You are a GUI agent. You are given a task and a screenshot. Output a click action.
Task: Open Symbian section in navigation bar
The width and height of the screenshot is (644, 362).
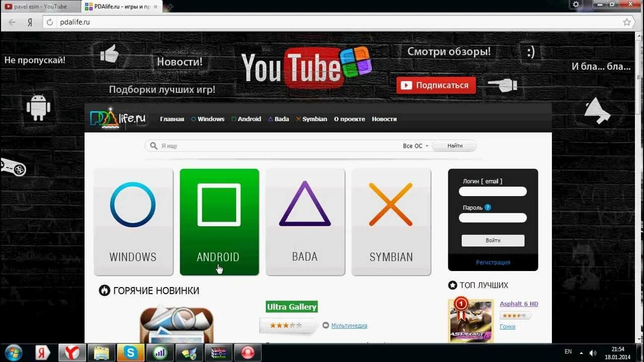311,119
